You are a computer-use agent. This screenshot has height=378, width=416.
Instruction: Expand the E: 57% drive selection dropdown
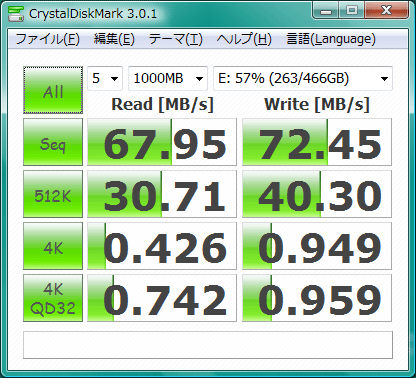coord(303,78)
